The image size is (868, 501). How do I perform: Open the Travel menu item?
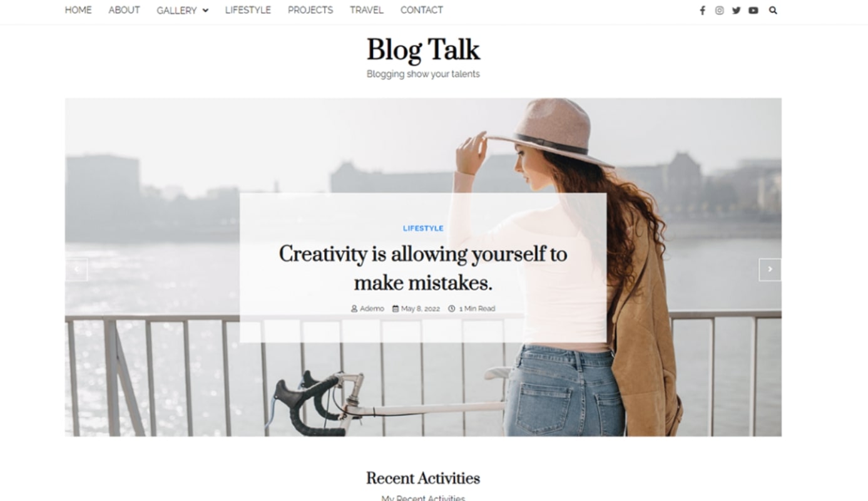(x=367, y=10)
